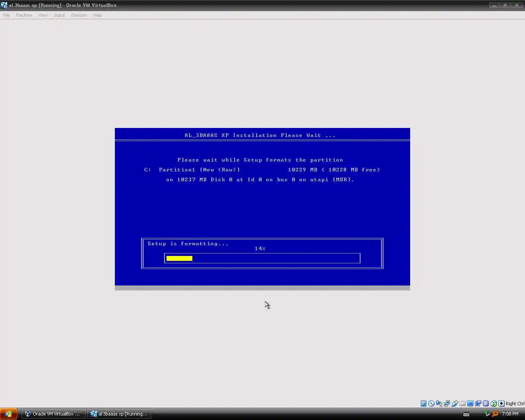
Task: Open the Help menu
Action: [97, 15]
